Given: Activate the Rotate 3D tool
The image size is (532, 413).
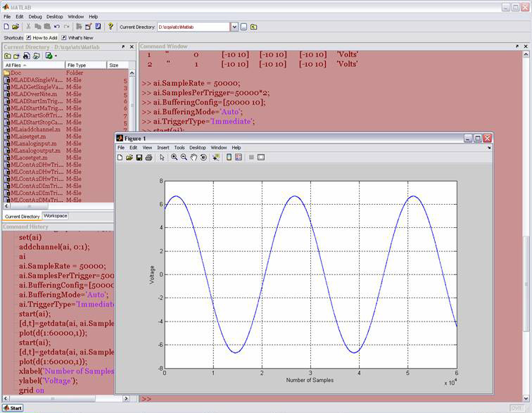Looking at the screenshot, I should 203,158.
